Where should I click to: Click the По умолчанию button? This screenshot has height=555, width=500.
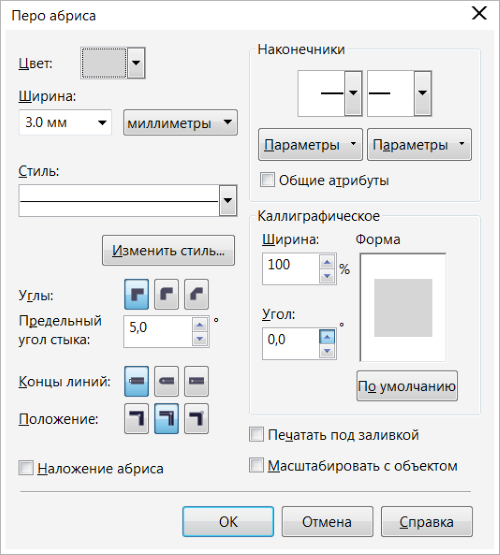(407, 386)
